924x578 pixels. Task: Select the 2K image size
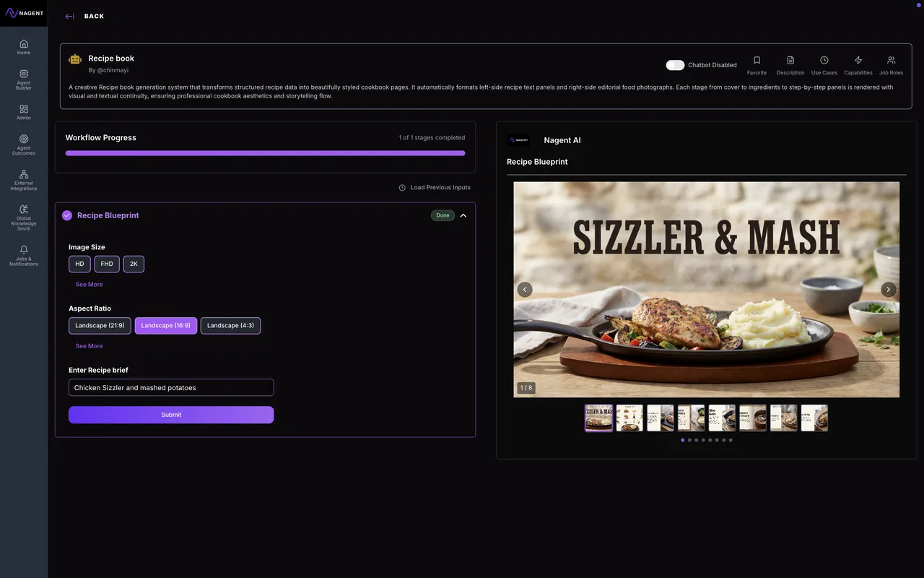pos(134,264)
